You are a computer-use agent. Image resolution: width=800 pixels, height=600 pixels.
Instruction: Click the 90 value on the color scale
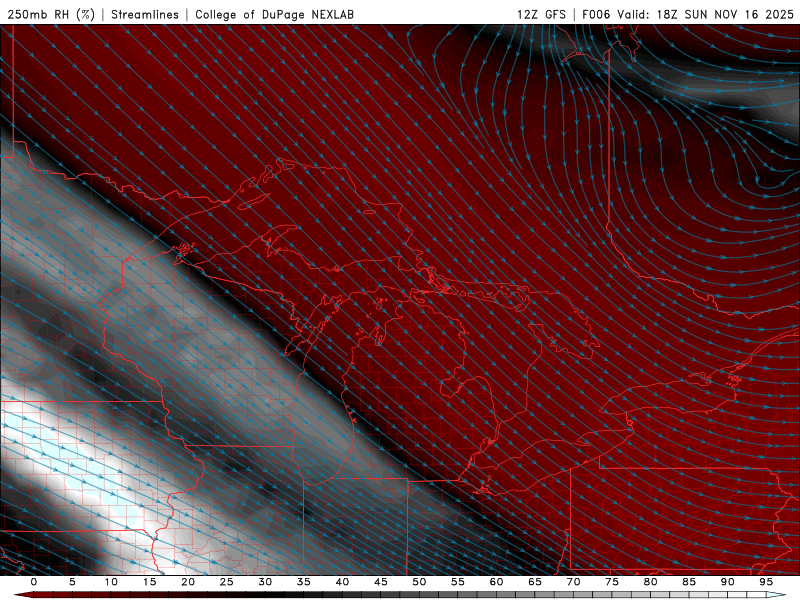coord(727,582)
